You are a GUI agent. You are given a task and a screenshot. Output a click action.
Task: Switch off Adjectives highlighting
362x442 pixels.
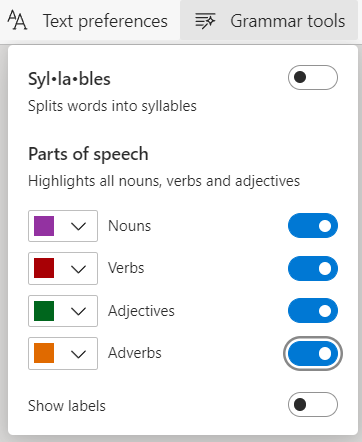[313, 311]
